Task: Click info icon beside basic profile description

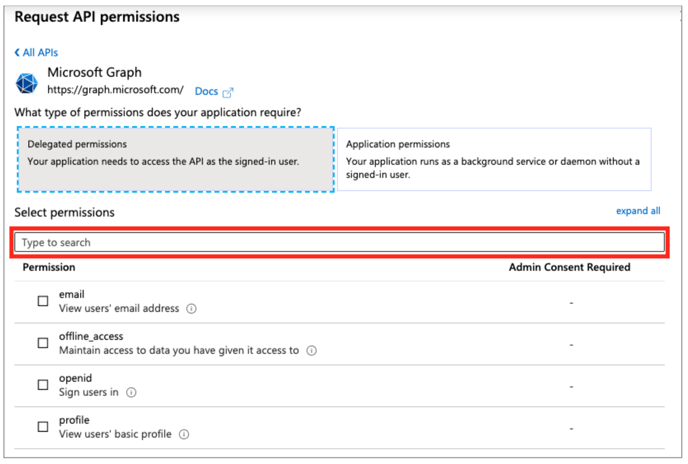Action: pos(184,435)
